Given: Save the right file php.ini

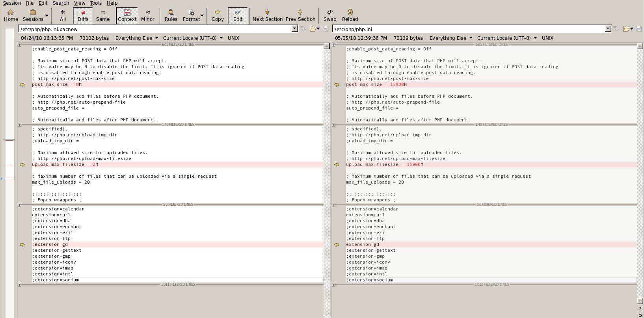Looking at the screenshot, I should coord(639,29).
